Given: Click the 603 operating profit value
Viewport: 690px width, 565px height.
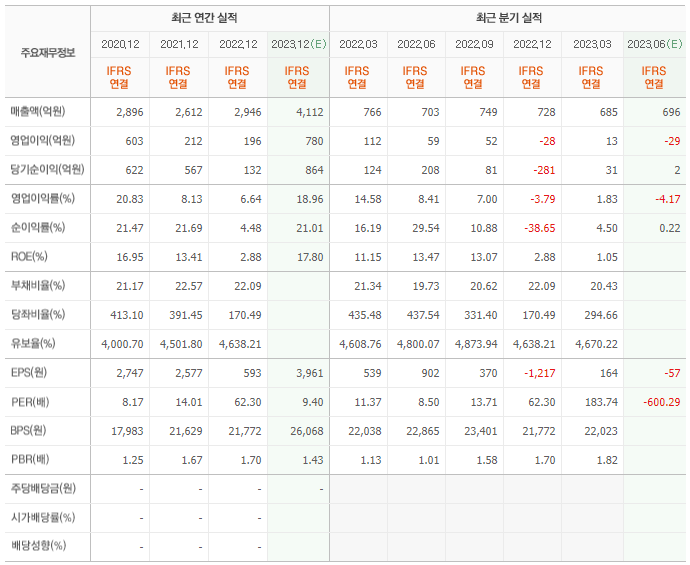Looking at the screenshot, I should (134, 141).
